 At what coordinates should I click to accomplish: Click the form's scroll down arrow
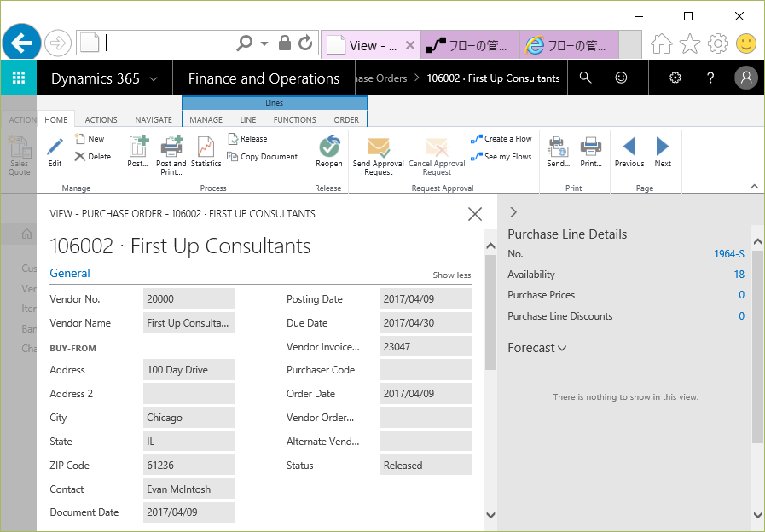point(490,515)
